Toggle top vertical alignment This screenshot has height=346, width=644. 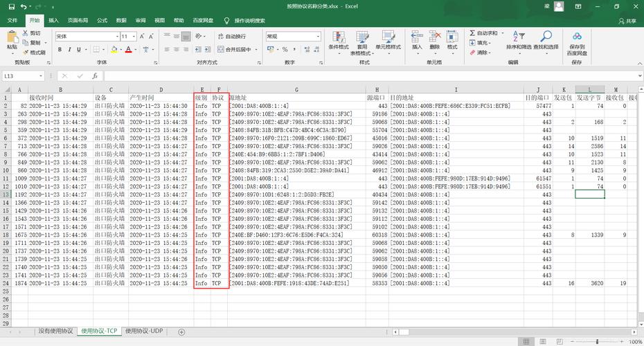pos(167,37)
